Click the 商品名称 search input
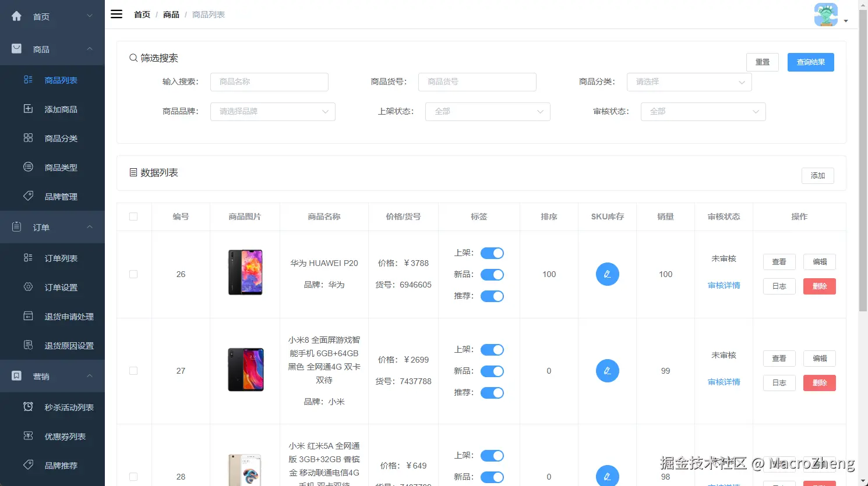Viewport: 868px width, 486px height. (x=269, y=82)
